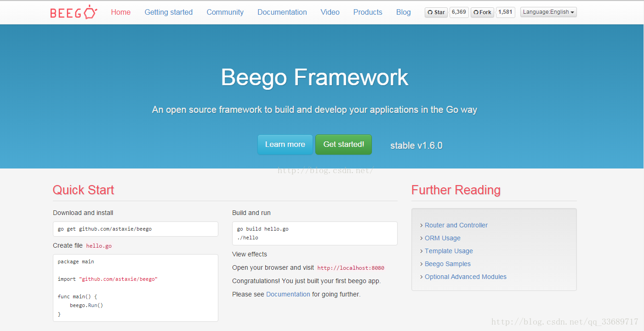Visit the Blog nav item
Screen dimensions: 644x331
pos(404,12)
